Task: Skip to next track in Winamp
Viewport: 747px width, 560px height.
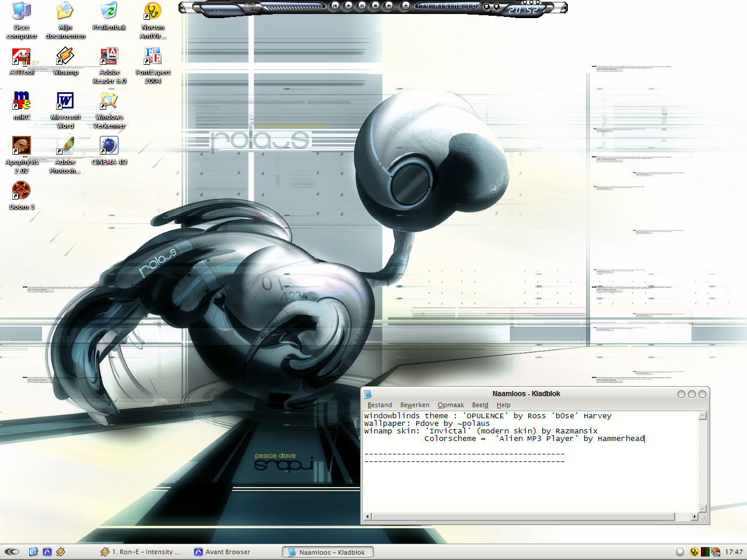Action: pyautogui.click(x=389, y=6)
